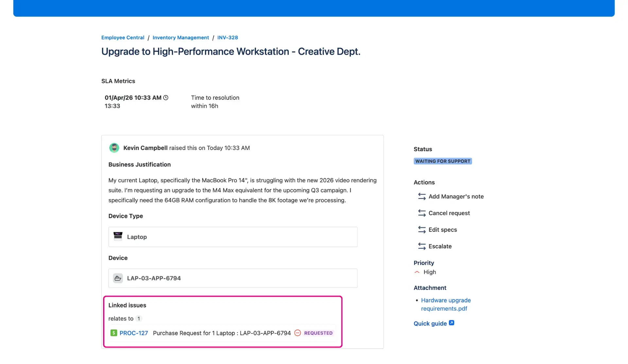This screenshot has height=364, width=628.
Task: Navigate to Employee Central breadcrumb
Action: pos(122,37)
